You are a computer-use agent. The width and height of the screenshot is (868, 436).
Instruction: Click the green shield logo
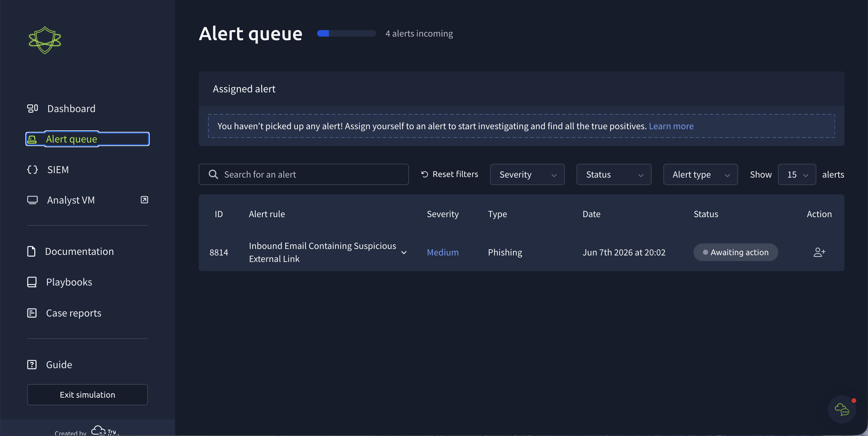pos(45,40)
